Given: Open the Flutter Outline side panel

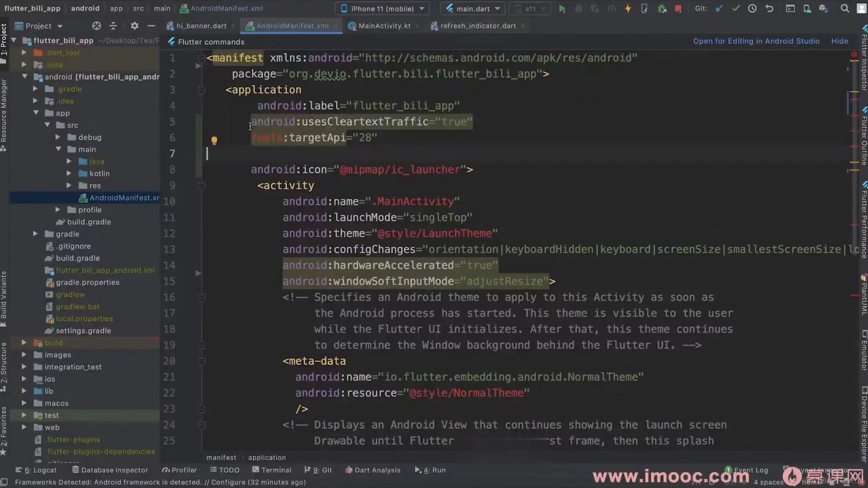Looking at the screenshot, I should (x=864, y=136).
